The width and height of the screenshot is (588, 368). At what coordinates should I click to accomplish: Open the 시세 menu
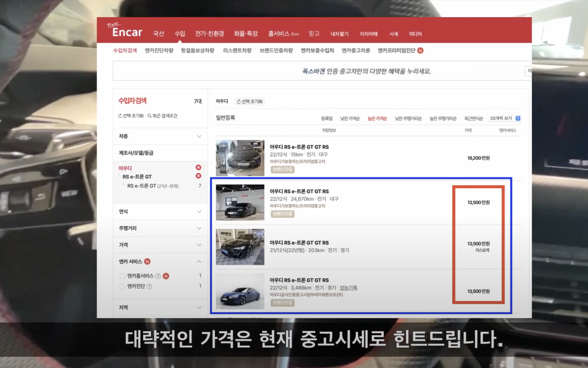(x=393, y=34)
